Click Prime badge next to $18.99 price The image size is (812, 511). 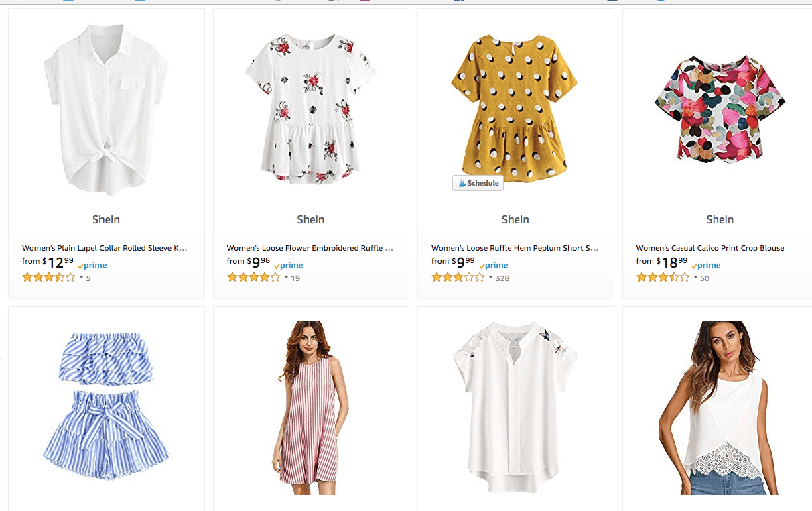706,266
